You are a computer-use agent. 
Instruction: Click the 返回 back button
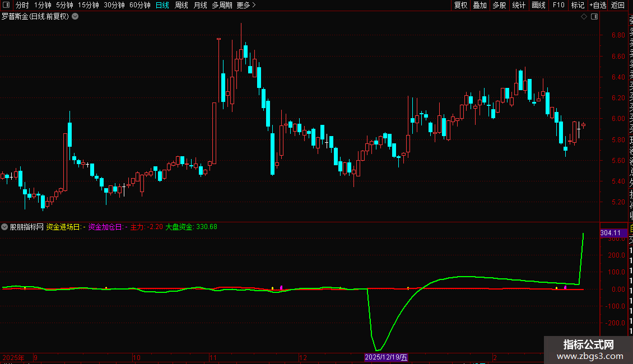618,5
